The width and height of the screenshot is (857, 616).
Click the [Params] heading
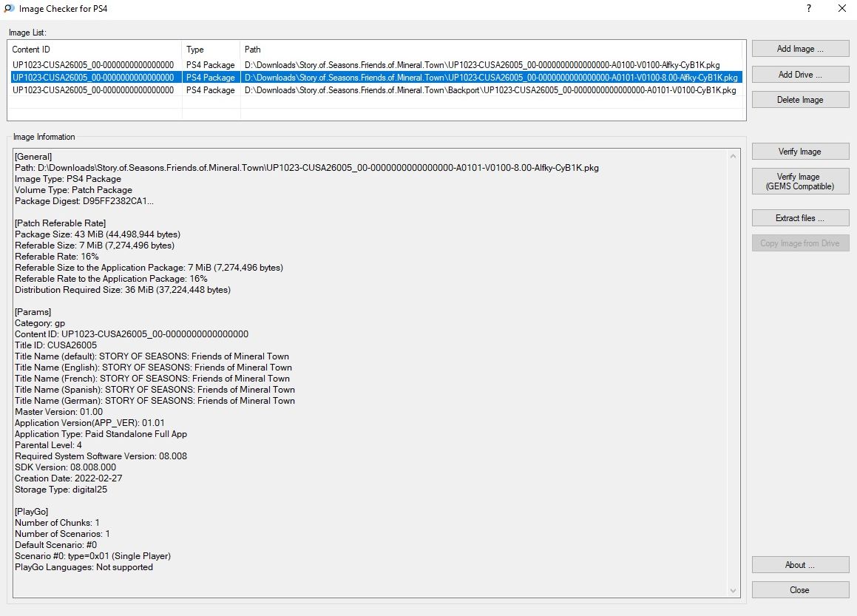(33, 311)
